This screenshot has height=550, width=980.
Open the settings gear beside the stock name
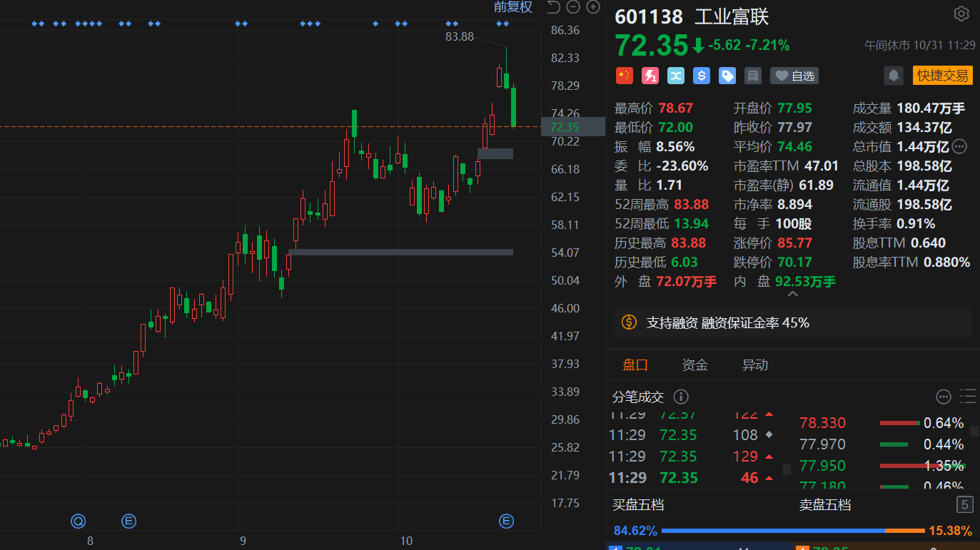coord(961,14)
